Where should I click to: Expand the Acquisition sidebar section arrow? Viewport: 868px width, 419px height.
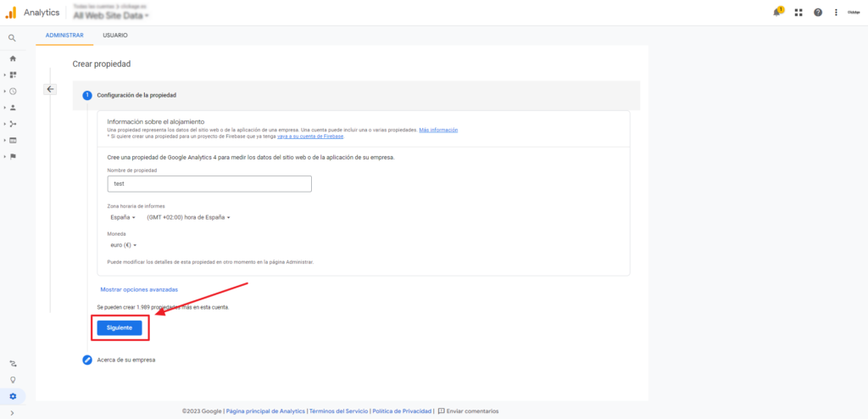click(x=4, y=124)
